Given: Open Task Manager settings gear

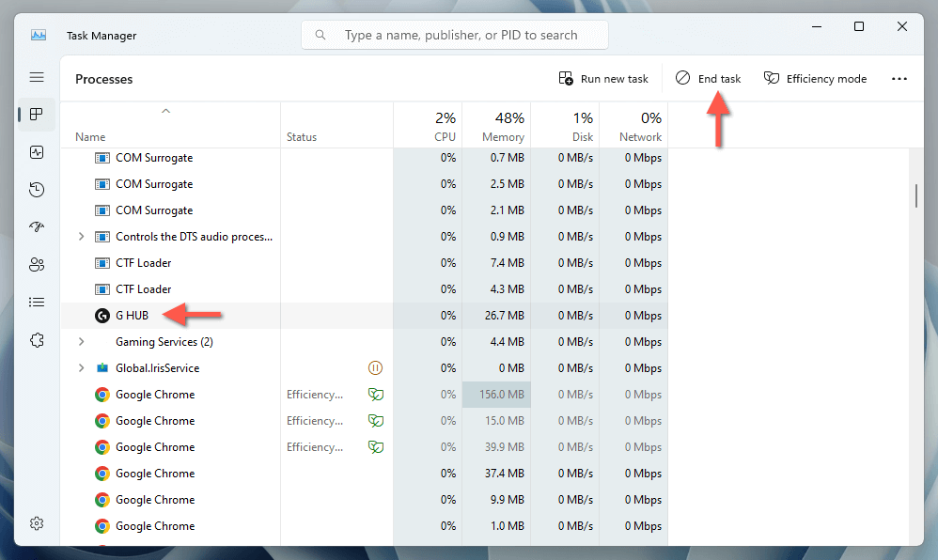Looking at the screenshot, I should click(x=37, y=523).
